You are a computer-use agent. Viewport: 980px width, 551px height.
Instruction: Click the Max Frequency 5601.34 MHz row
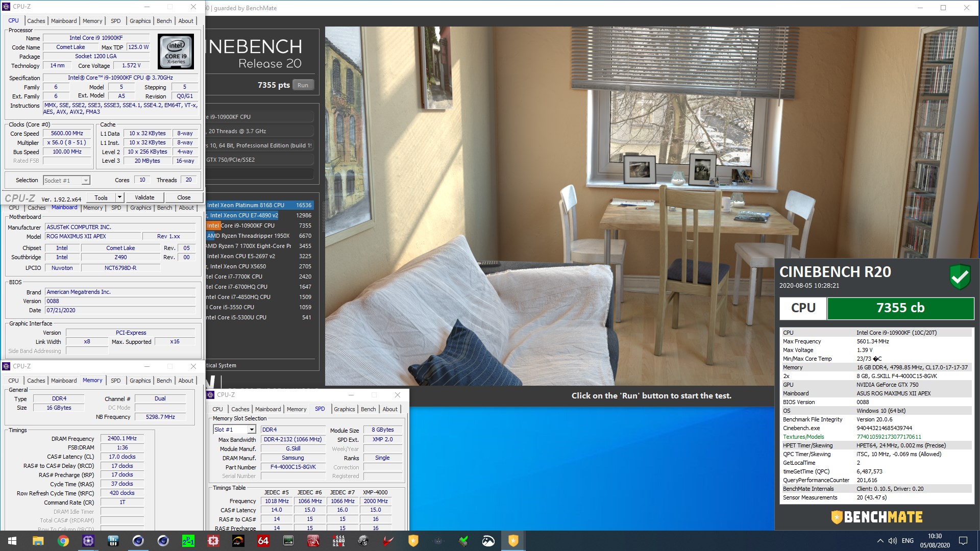click(876, 341)
